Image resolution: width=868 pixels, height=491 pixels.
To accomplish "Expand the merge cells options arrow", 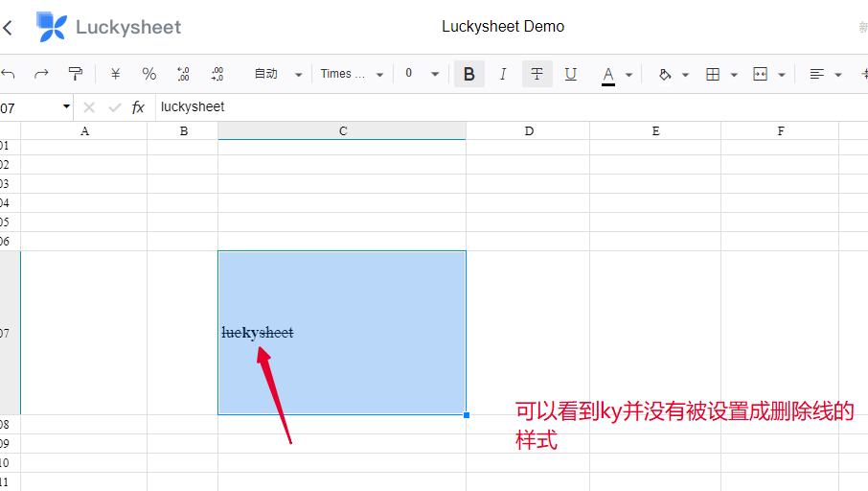I will point(782,74).
